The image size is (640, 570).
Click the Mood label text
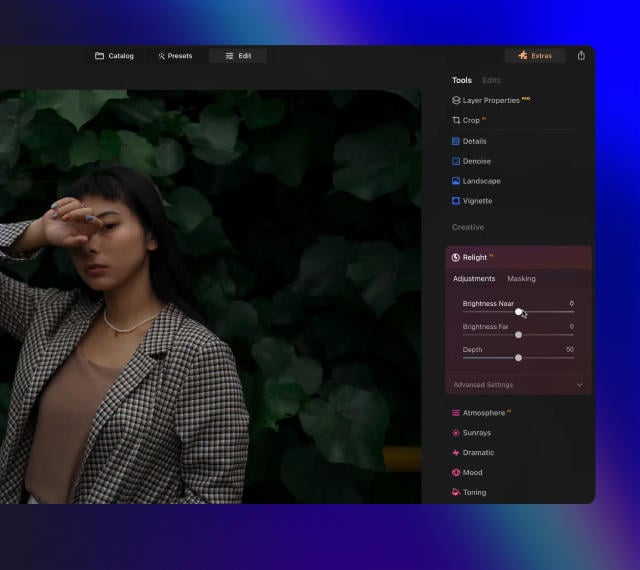coord(472,472)
